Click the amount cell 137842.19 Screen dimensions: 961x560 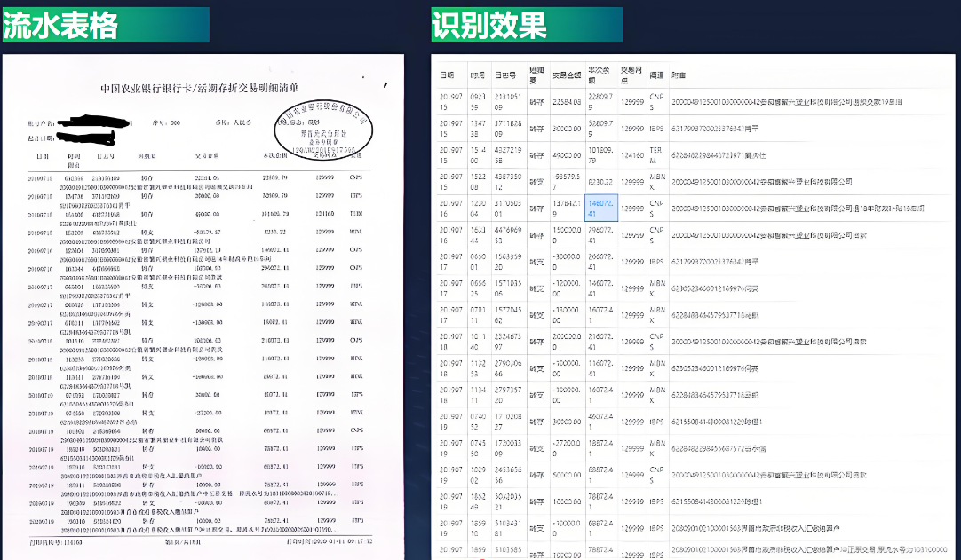tap(567, 208)
